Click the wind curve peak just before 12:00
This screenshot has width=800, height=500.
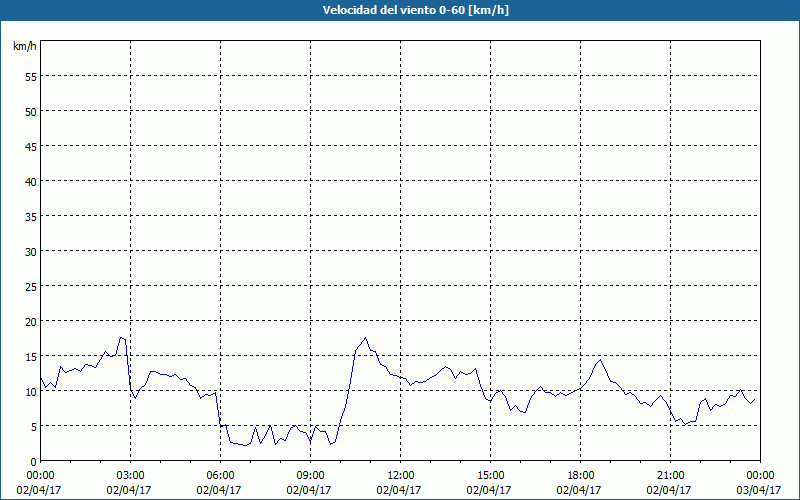(365, 338)
